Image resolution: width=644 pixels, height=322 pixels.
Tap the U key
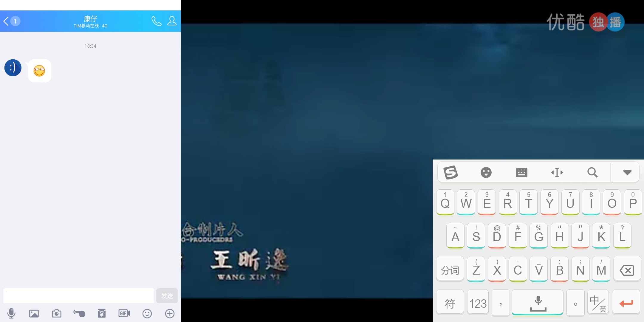[x=570, y=202]
